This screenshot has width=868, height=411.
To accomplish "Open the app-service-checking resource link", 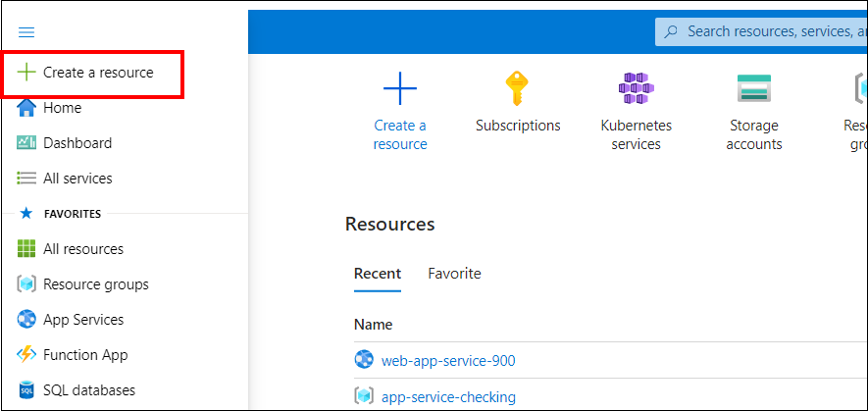I will tap(448, 396).
